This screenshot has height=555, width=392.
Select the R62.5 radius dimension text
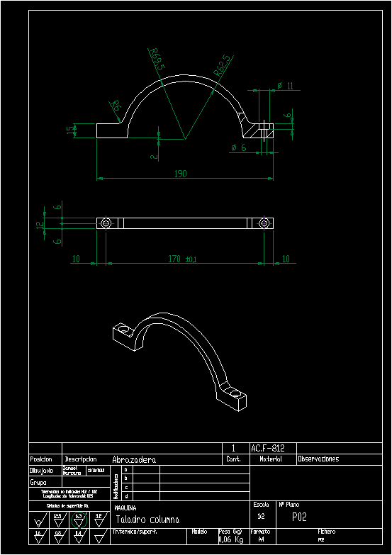pos(223,65)
